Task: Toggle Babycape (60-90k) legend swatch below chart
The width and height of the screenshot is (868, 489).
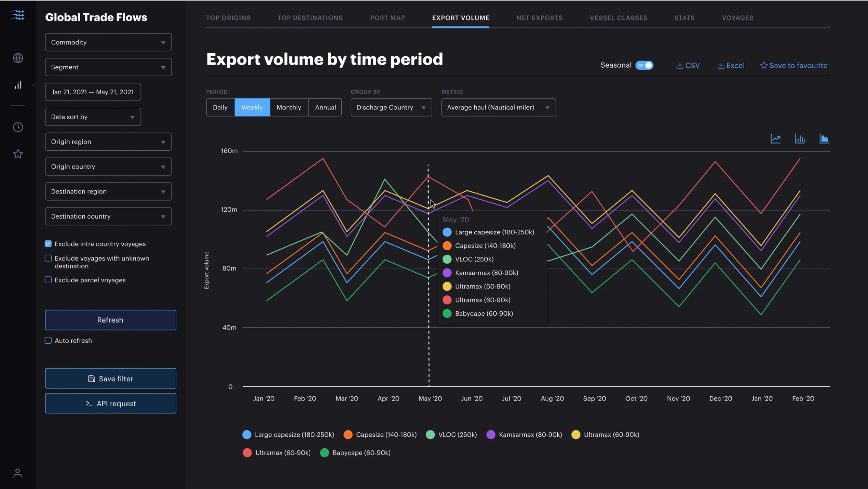Action: pyautogui.click(x=324, y=453)
